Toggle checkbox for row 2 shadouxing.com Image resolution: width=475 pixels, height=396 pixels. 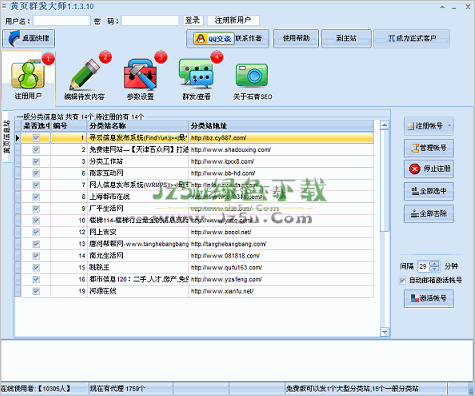36,150
